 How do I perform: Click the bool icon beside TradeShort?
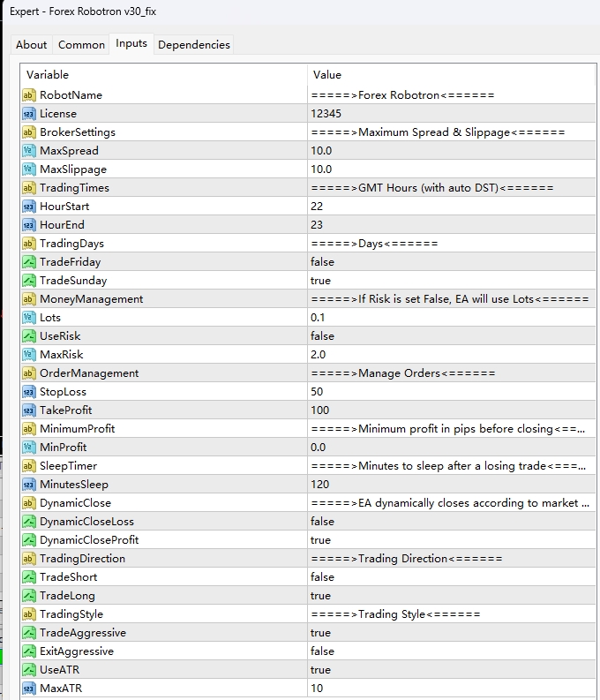tap(28, 577)
